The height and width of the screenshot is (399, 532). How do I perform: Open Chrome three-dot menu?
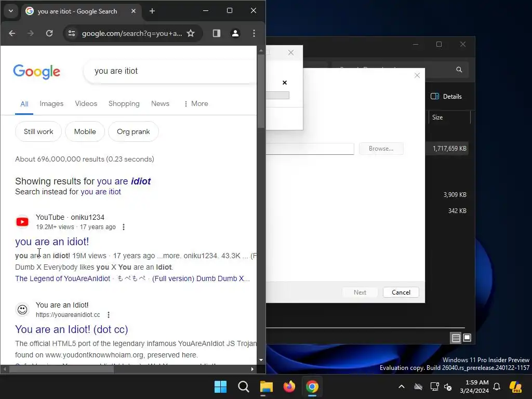pyautogui.click(x=254, y=33)
